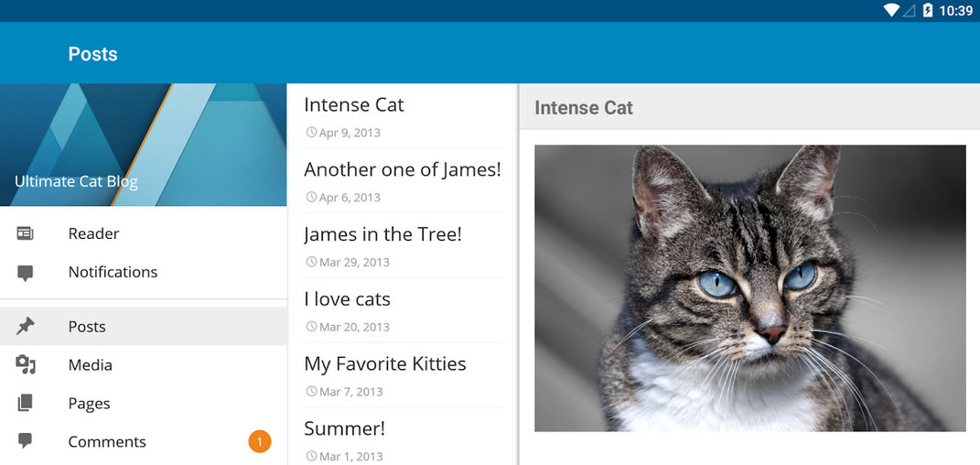Tap the Intense Cat photo
Viewport: 980px width, 465px height.
click(750, 288)
